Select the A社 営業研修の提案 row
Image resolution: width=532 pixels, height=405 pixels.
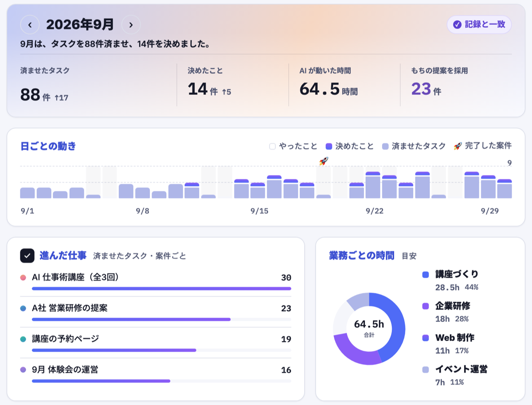point(156,312)
